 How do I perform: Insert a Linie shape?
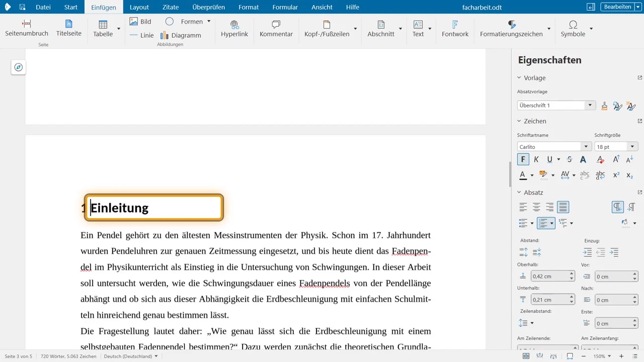click(141, 35)
